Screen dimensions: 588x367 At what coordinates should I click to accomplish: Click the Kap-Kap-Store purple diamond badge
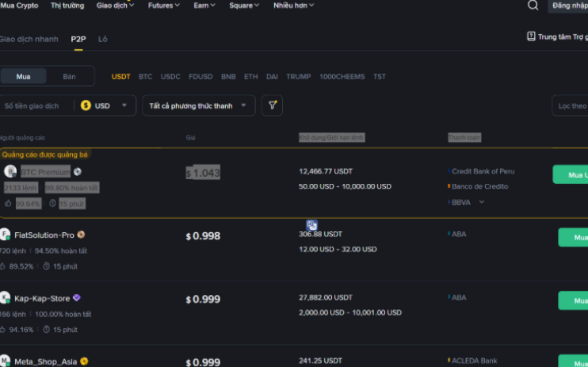pyautogui.click(x=77, y=298)
